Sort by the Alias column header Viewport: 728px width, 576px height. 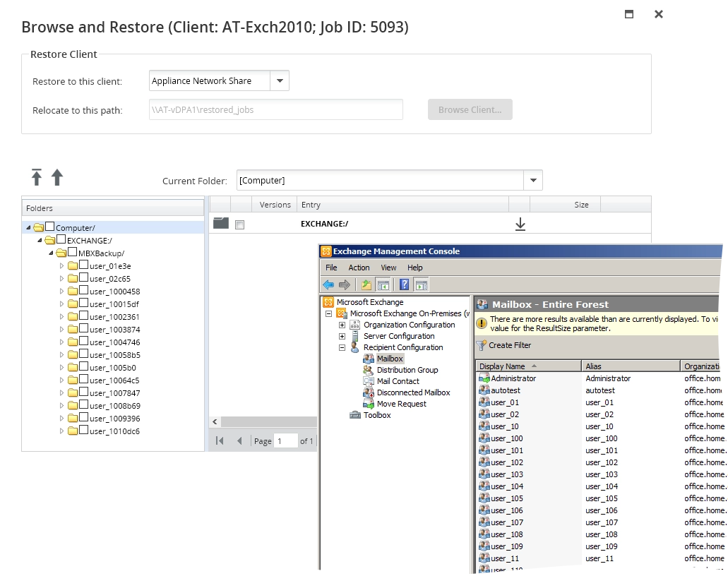[x=631, y=366]
